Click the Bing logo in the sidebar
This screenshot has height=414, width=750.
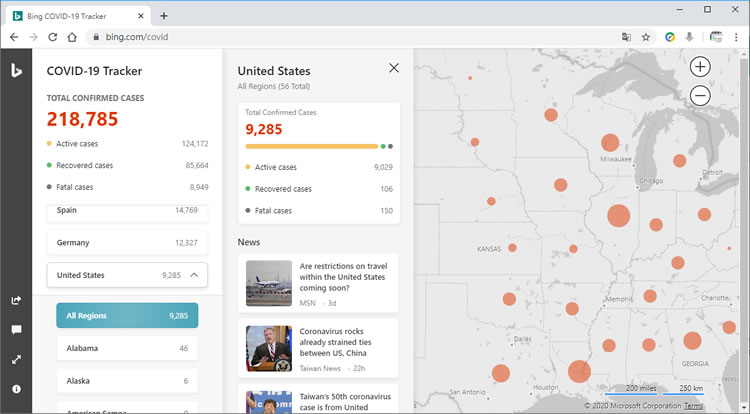point(16,71)
